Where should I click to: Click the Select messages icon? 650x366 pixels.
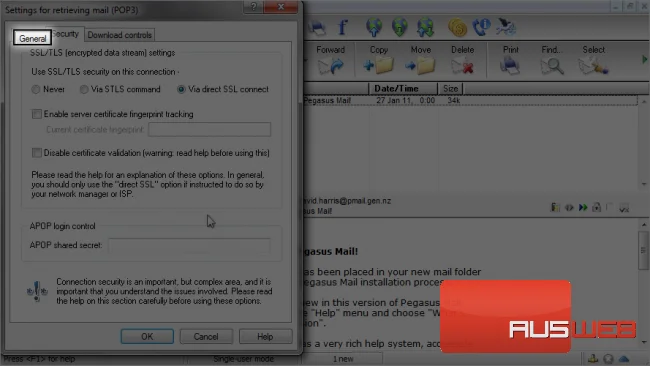[593, 65]
